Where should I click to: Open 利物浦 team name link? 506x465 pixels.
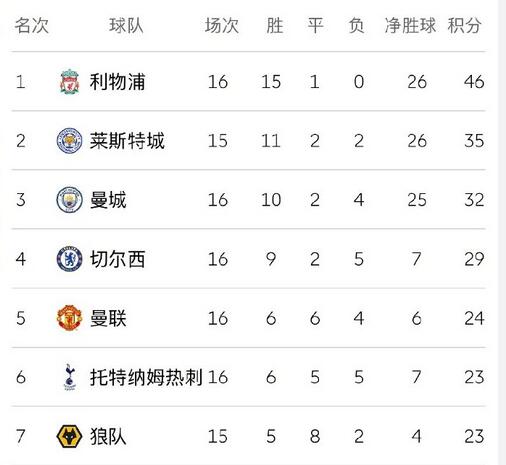(117, 82)
